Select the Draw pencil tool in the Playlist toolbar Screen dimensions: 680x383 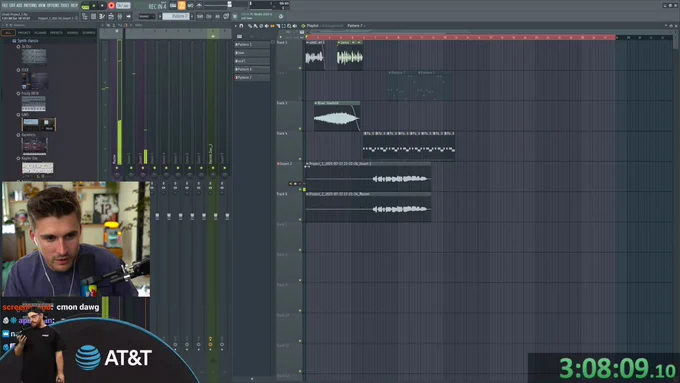(250, 26)
